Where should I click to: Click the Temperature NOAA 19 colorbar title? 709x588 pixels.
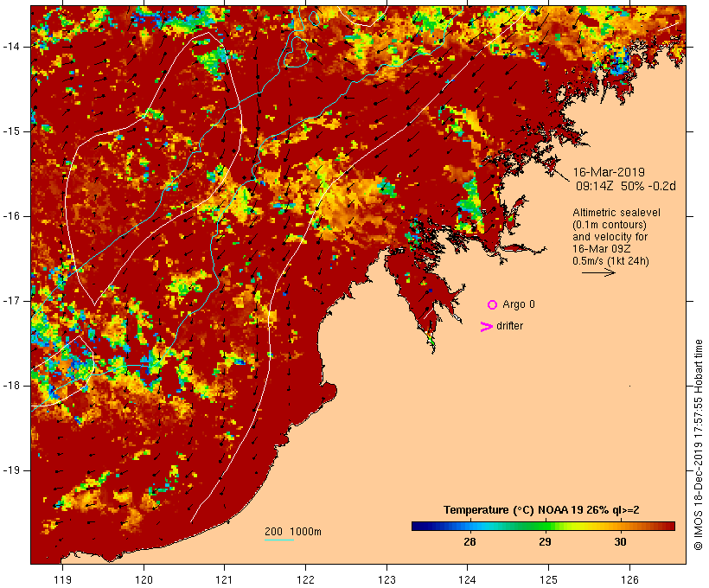[541, 510]
